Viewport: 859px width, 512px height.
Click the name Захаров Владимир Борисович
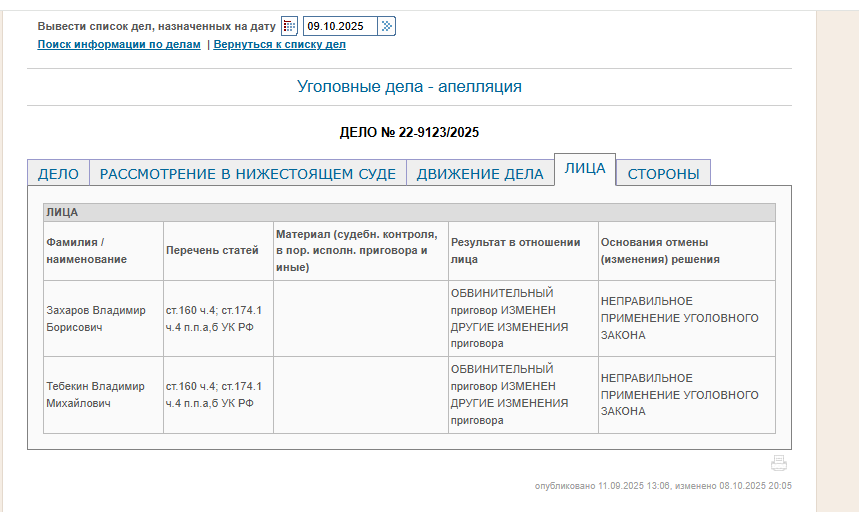pos(95,319)
